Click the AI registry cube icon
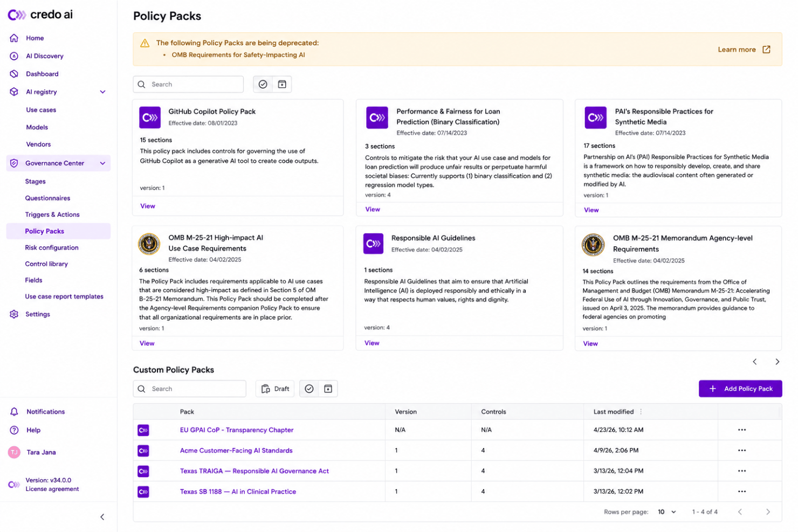The height and width of the screenshot is (532, 798). 14,92
